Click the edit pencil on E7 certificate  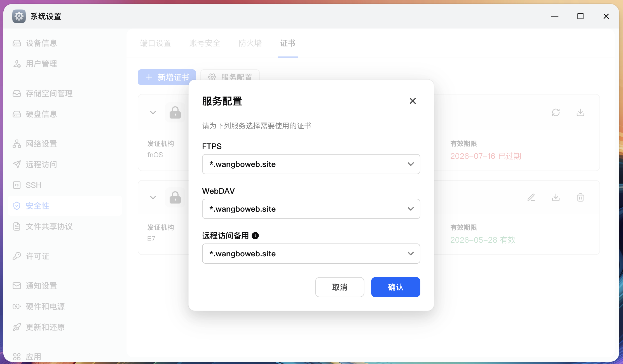tap(531, 197)
